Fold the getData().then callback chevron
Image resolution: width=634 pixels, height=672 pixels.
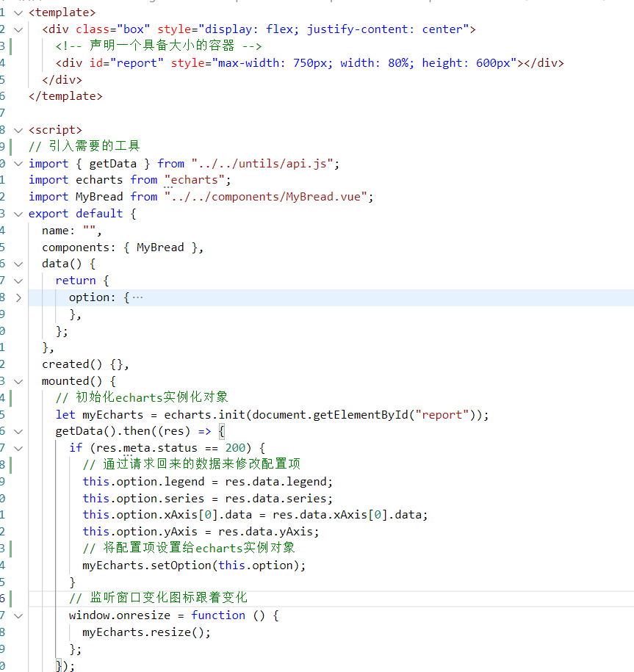click(x=18, y=431)
